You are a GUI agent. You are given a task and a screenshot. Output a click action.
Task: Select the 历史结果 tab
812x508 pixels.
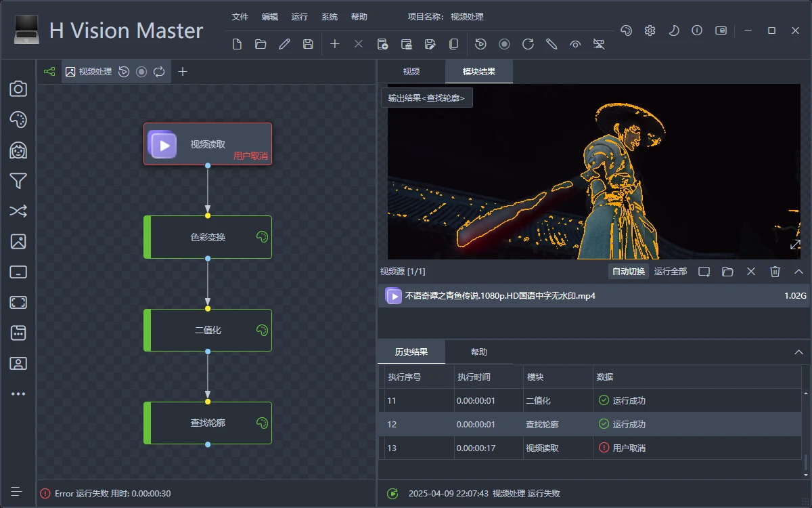[x=411, y=352]
